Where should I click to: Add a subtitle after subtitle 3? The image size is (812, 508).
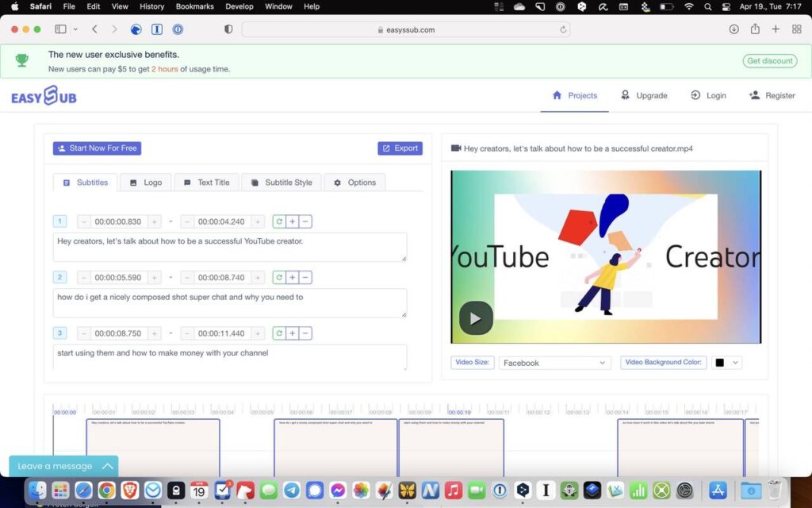coord(292,334)
